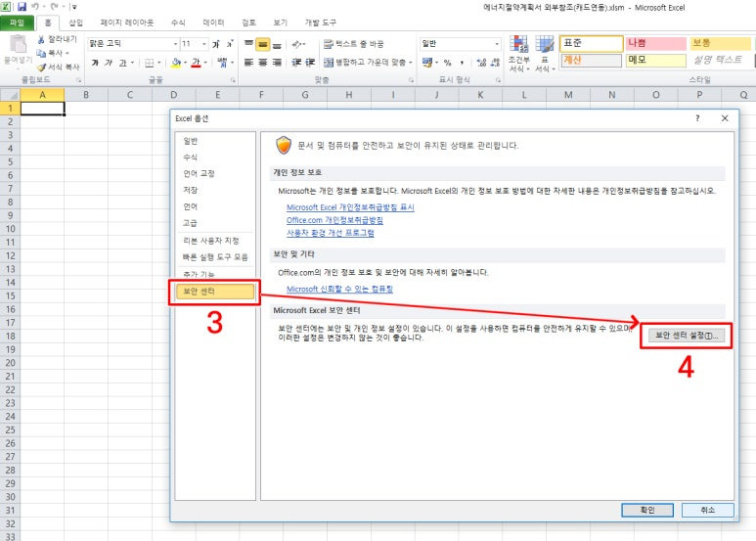The image size is (756, 541).
Task: Open Customize Quick Access Toolbar arrow
Action: tap(74, 7)
